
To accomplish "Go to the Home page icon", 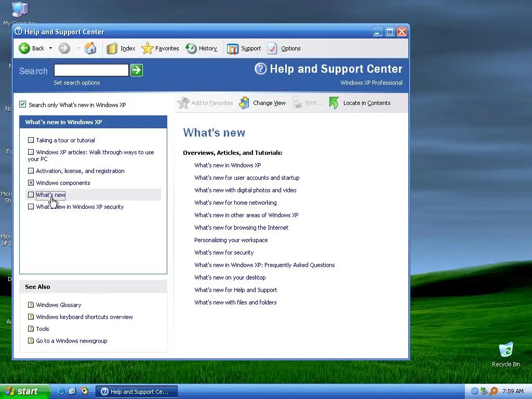I will (90, 48).
